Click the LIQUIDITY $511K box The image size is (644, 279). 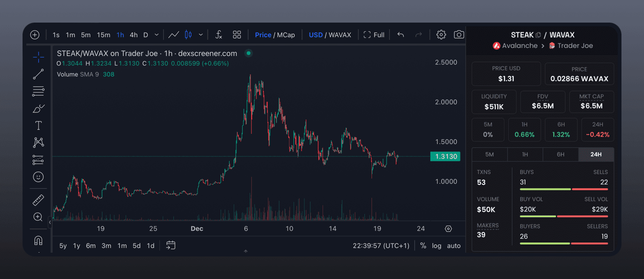(x=494, y=102)
